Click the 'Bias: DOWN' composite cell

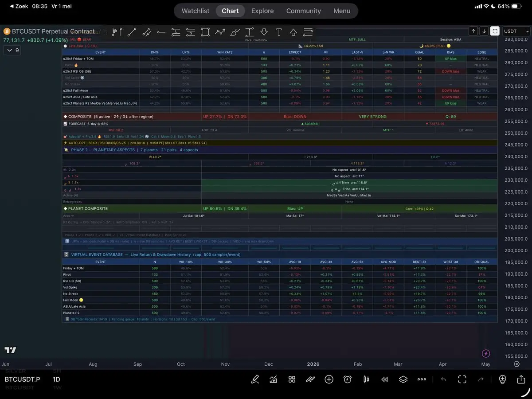point(295,117)
